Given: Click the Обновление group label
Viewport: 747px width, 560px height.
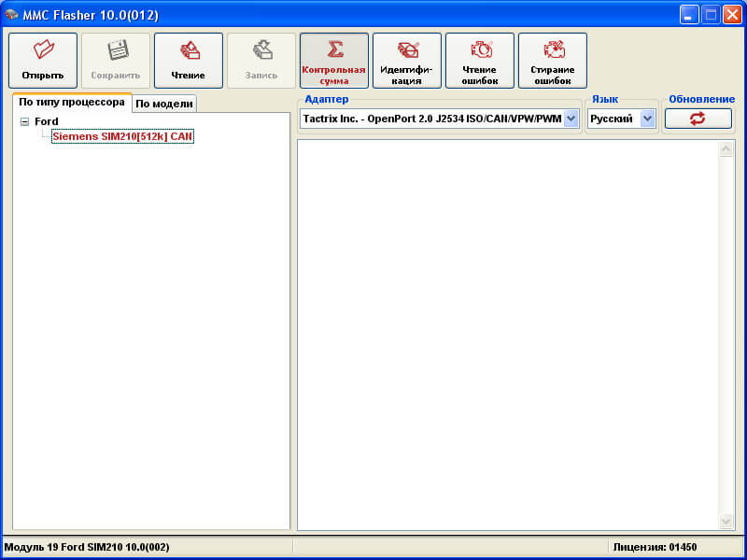Looking at the screenshot, I should tap(702, 99).
